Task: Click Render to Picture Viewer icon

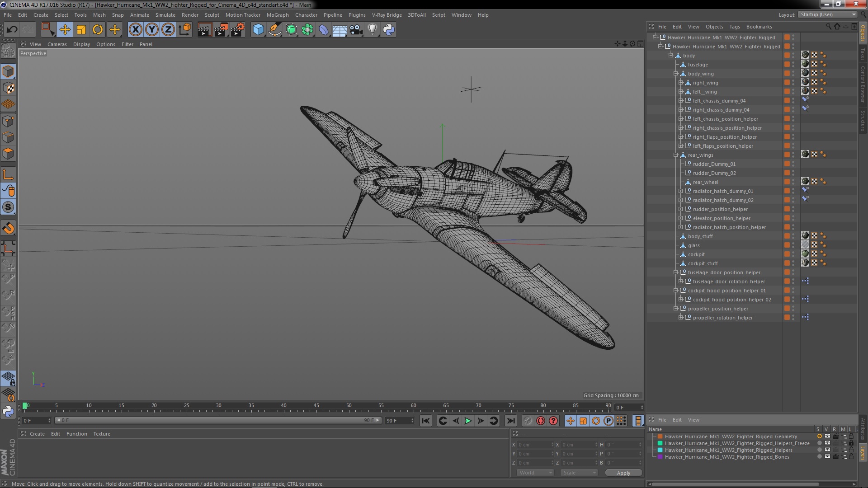Action: pos(221,30)
